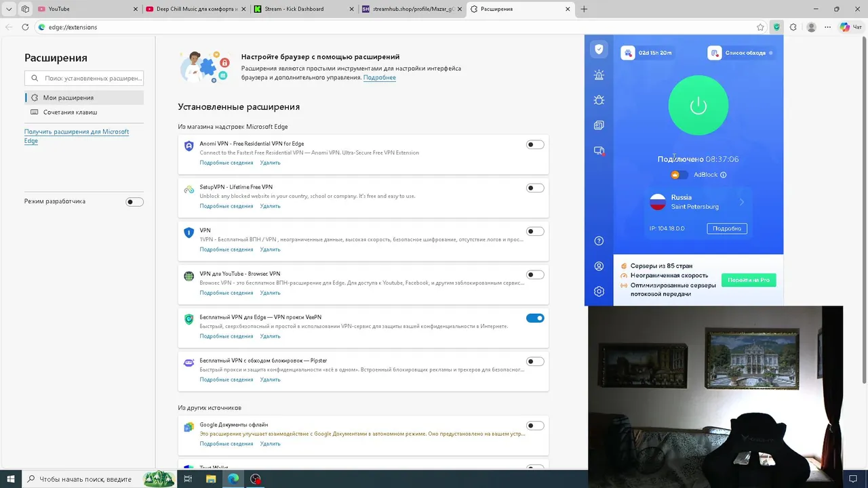The image size is (868, 488).
Task: Enable the Pipster VPN extension toggle
Action: [x=535, y=361]
